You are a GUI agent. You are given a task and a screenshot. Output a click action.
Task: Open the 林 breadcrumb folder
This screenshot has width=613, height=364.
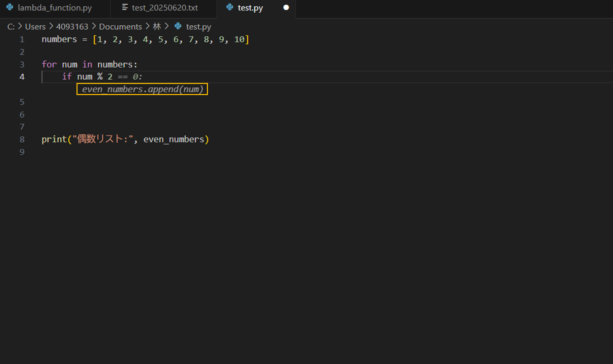(157, 26)
